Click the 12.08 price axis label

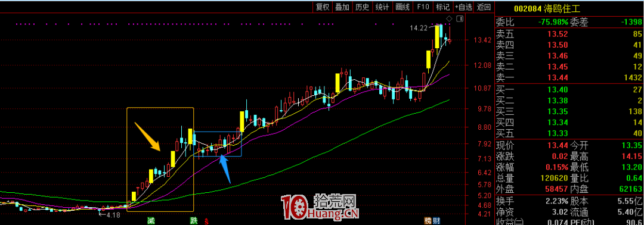[482, 65]
